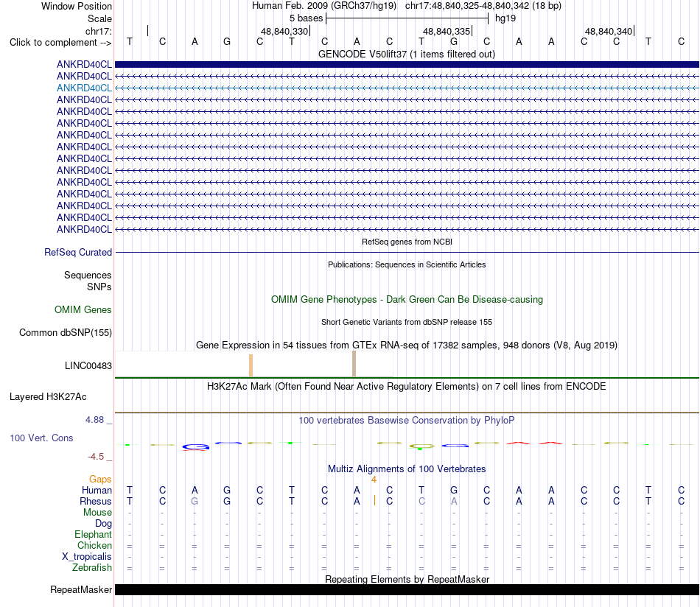Click the solid dark blue ANKRD40CL exon bar
Viewport: 700px width, 607px height.
[407, 65]
